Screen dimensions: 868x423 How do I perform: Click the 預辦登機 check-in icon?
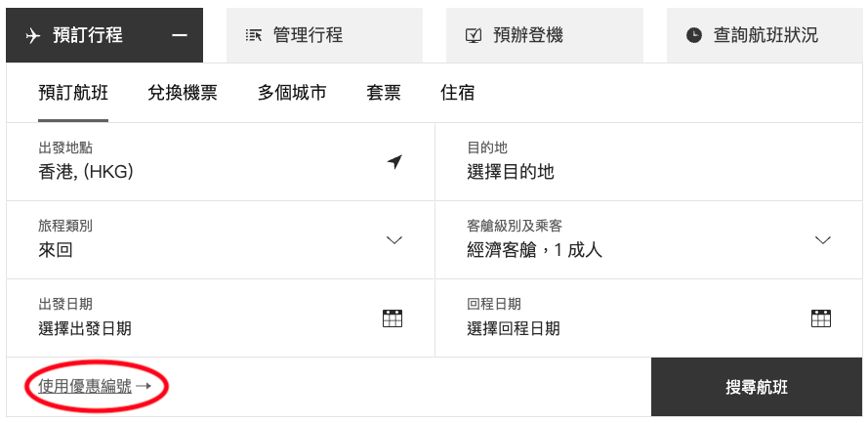coord(474,35)
